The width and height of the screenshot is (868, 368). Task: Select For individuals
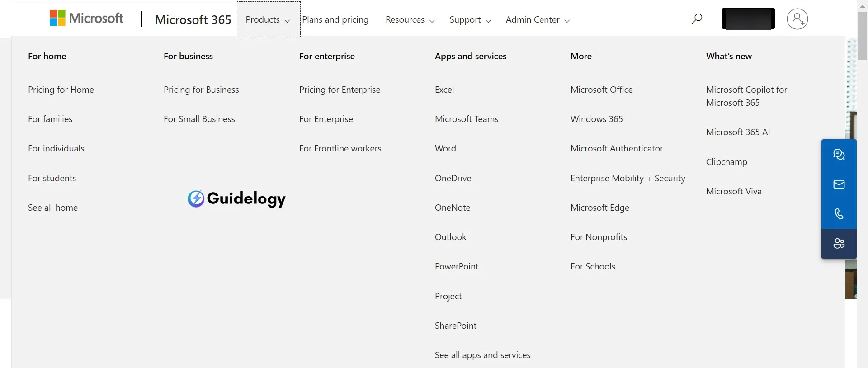(x=56, y=148)
